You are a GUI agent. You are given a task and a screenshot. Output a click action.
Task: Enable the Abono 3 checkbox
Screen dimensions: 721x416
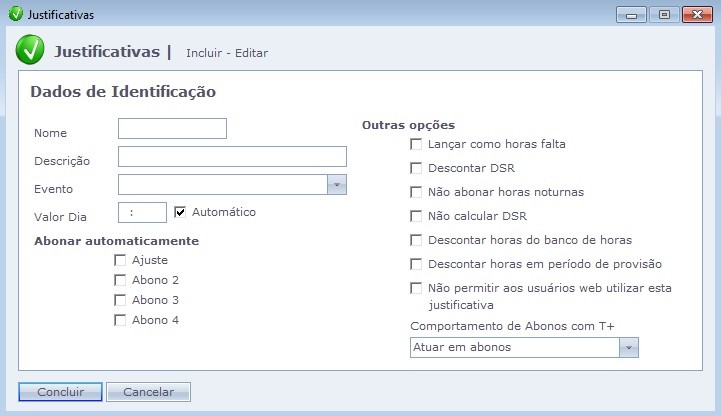[120, 300]
